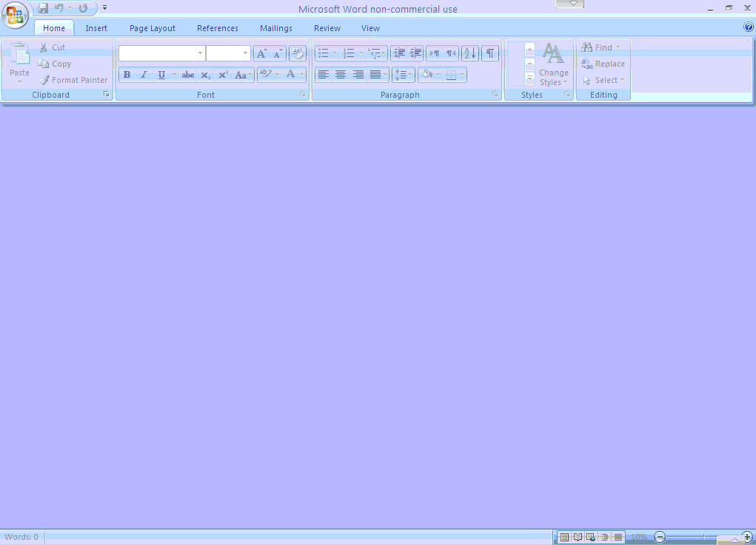Click Left-to-Right Text Direction icon
Screen dimensions: 756x545
(435, 53)
